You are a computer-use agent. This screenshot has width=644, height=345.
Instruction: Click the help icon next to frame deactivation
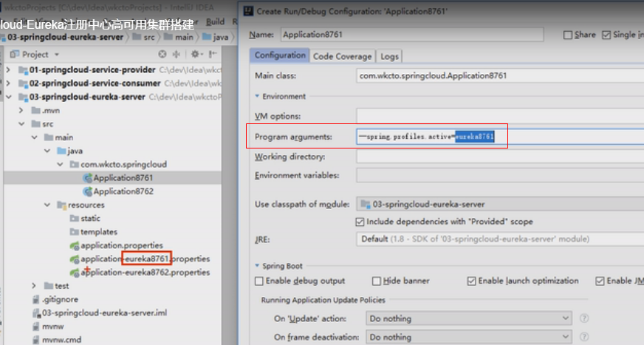[584, 337]
